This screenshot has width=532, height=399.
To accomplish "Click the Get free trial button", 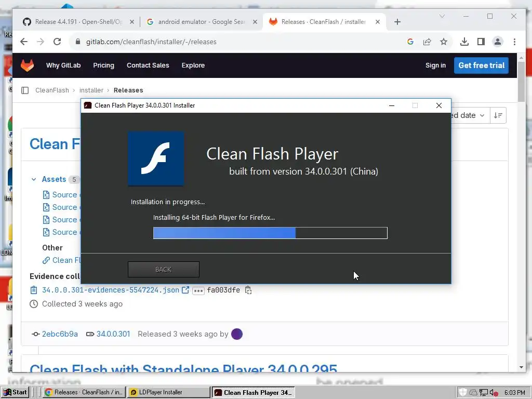I will [x=481, y=65].
